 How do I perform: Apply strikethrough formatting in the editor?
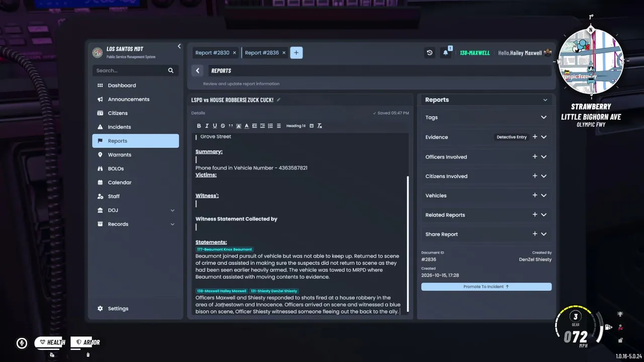[x=223, y=126]
